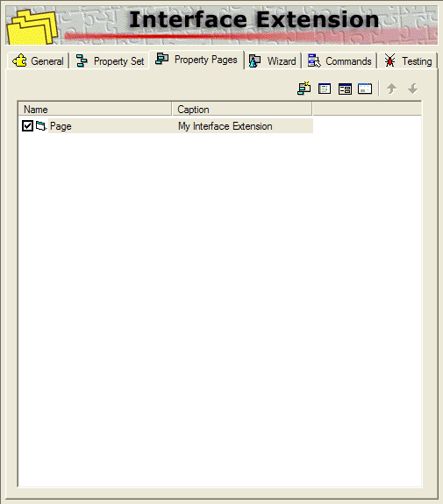This screenshot has height=504, width=443.
Task: Select the Property Pages tab
Action: pos(196,60)
